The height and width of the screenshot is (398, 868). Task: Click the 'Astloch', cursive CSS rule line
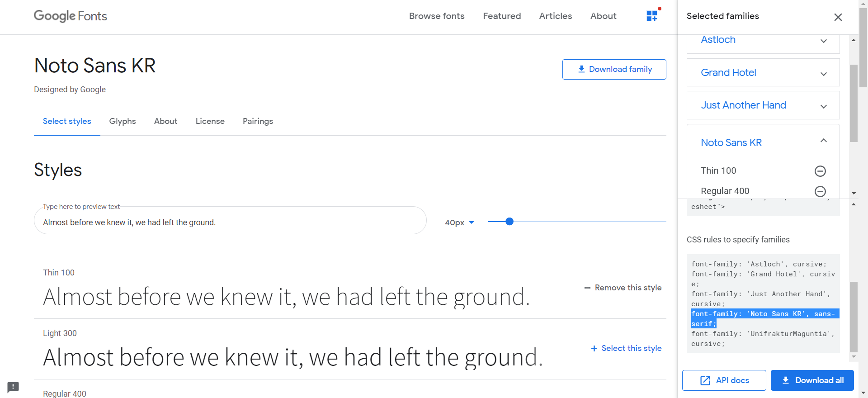pos(759,264)
